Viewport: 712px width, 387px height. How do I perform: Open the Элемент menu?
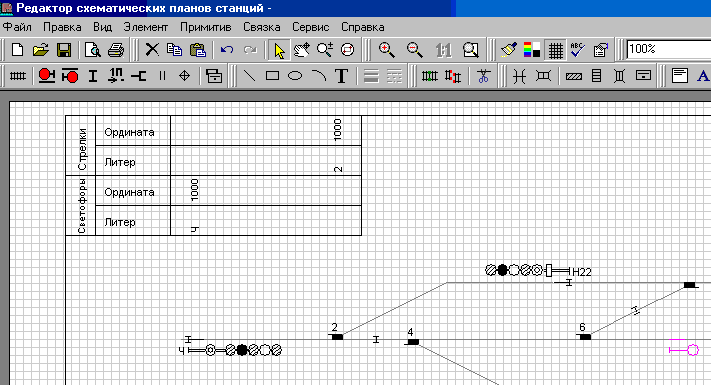click(x=146, y=27)
